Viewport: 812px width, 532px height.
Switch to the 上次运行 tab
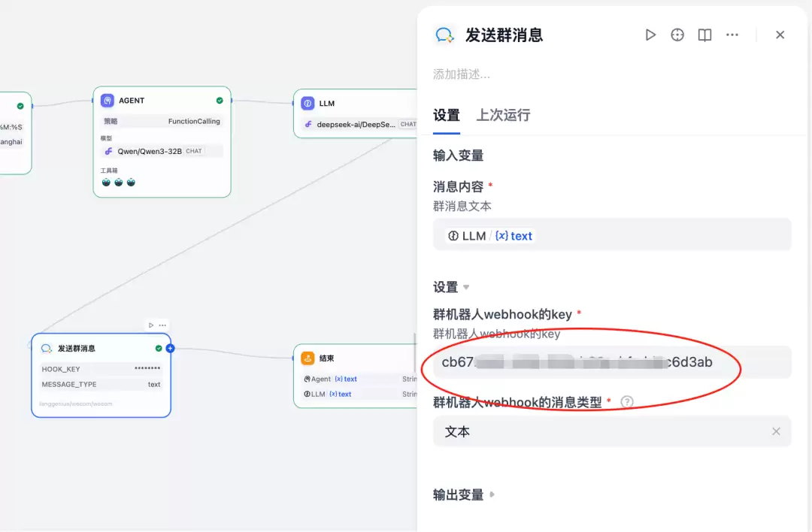click(x=503, y=115)
